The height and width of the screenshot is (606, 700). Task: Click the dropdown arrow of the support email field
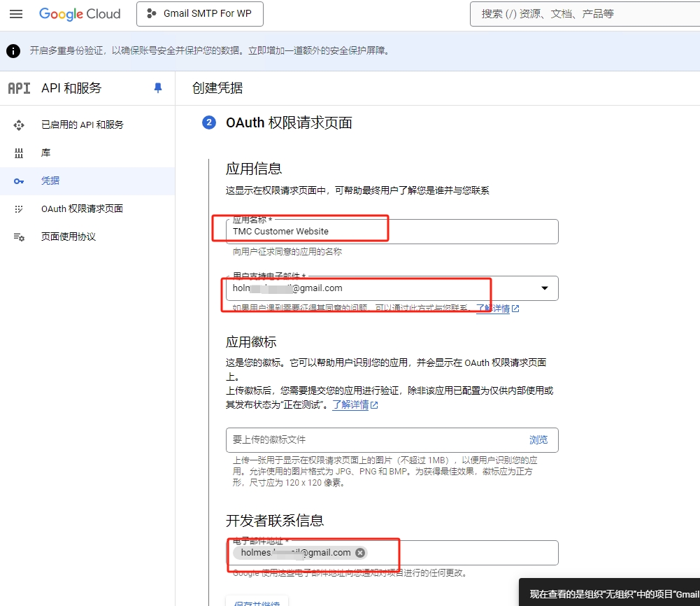pyautogui.click(x=545, y=288)
